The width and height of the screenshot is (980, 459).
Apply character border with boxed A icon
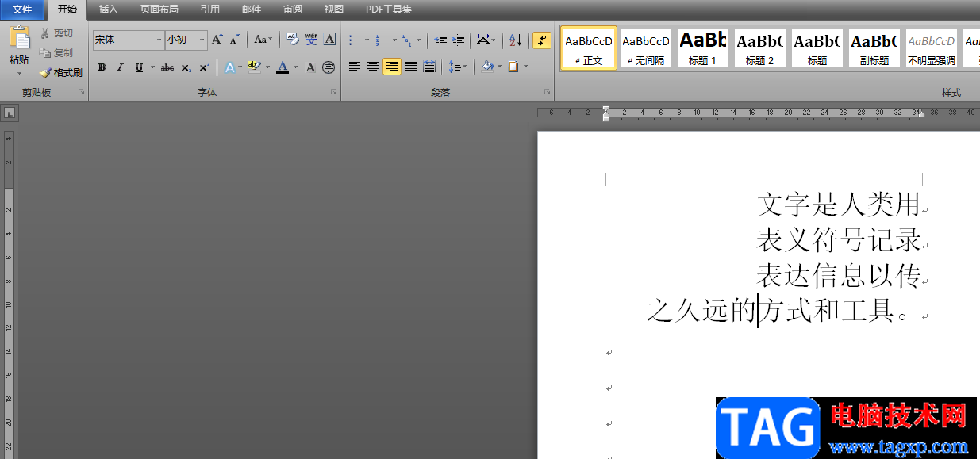(x=329, y=40)
